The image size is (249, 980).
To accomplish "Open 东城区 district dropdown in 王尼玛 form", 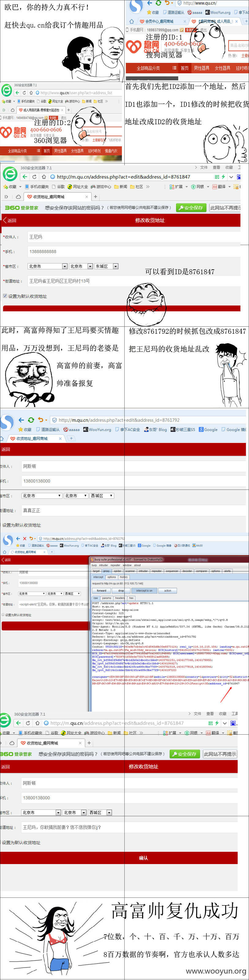I will tap(107, 266).
